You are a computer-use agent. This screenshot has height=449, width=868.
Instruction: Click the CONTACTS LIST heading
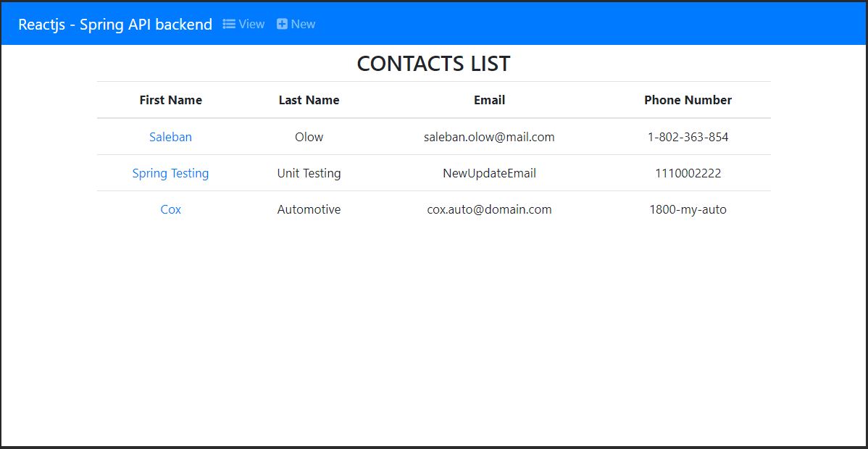tap(433, 64)
